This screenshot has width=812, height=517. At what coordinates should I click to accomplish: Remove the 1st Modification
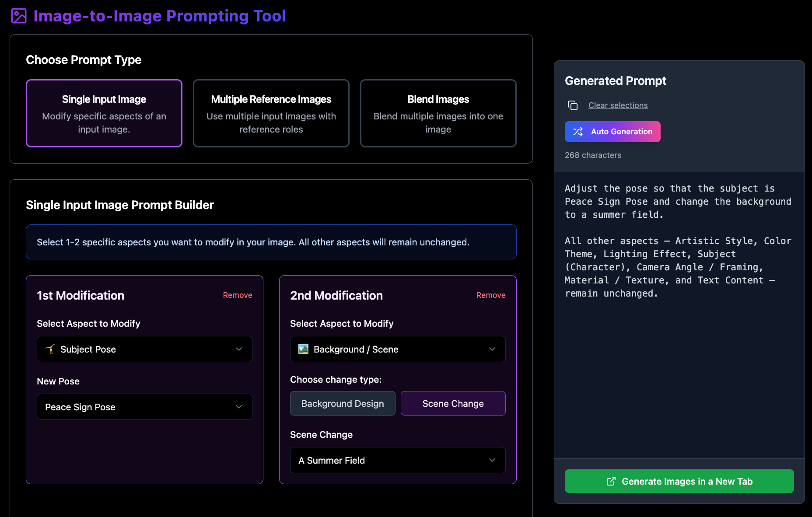(238, 295)
